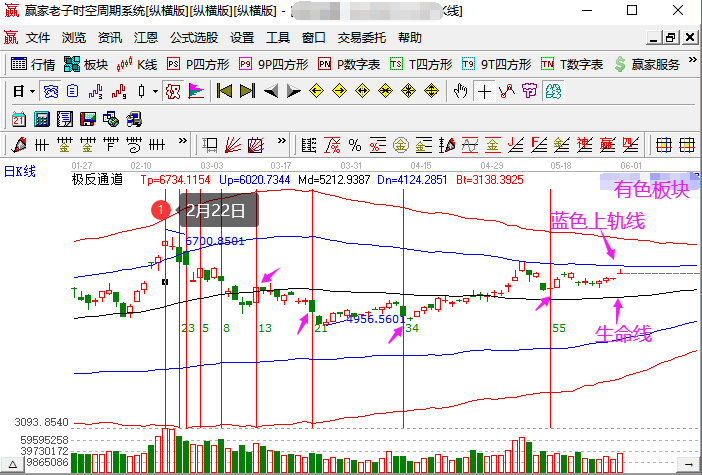The height and width of the screenshot is (475, 702).
Task: Toggle the blue chart display mode icon
Action: point(51,92)
